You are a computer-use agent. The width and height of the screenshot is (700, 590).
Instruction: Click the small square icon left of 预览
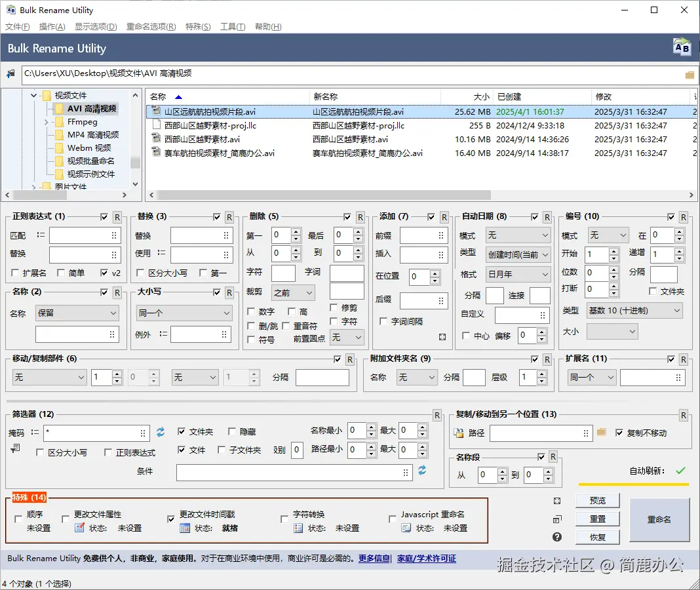tap(556, 501)
